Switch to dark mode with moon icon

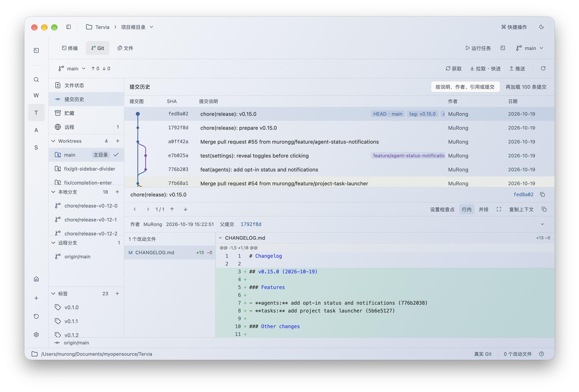pos(541,27)
